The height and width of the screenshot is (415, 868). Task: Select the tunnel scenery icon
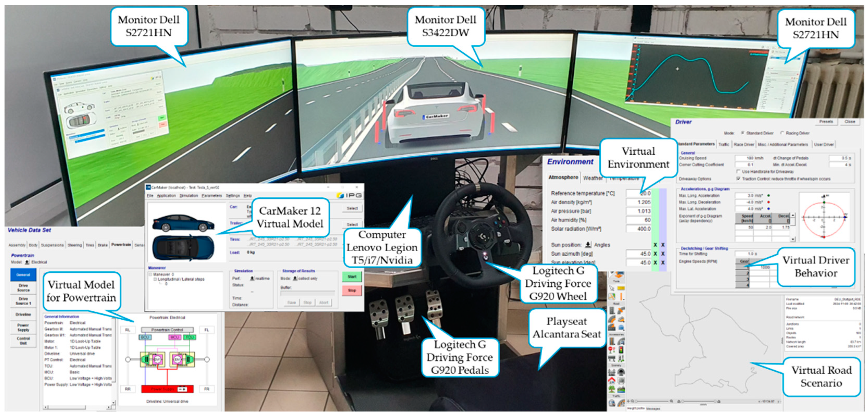(x=621, y=372)
